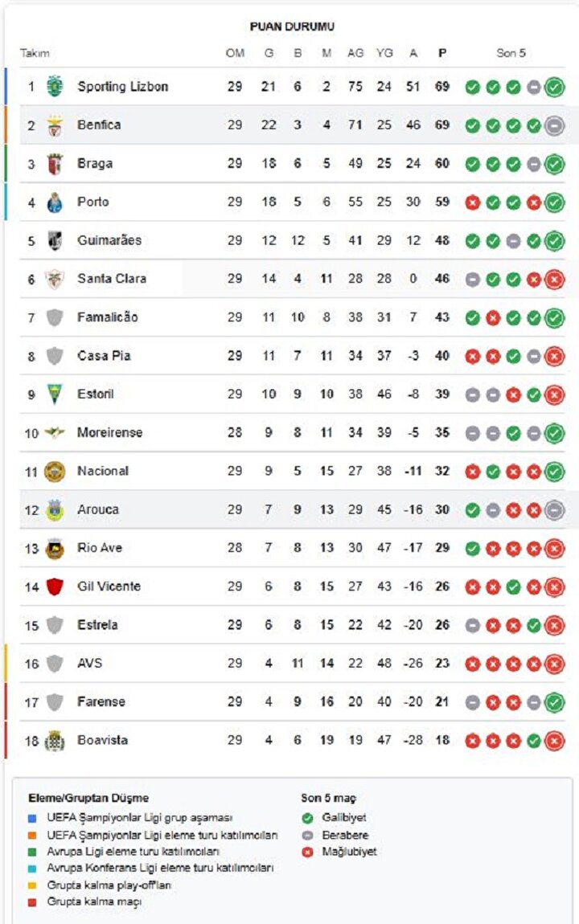The image size is (579, 924).
Task: Click the PUAN DURUMU table heading
Action: point(292,27)
